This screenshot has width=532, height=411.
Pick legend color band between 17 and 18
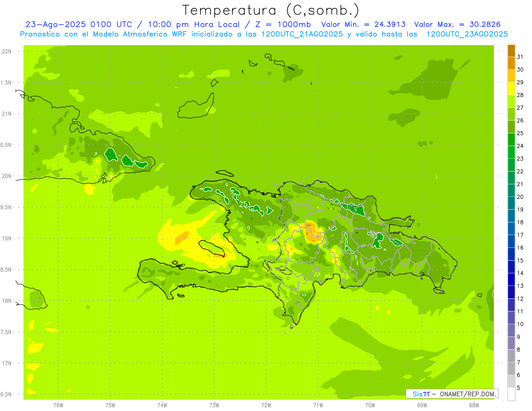point(511,229)
